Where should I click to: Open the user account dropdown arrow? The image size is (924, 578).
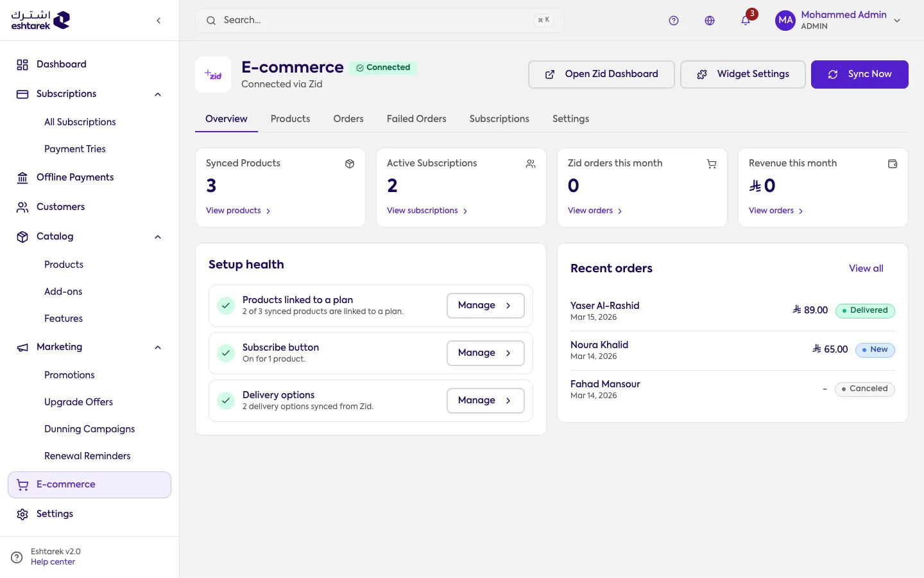[x=897, y=21]
